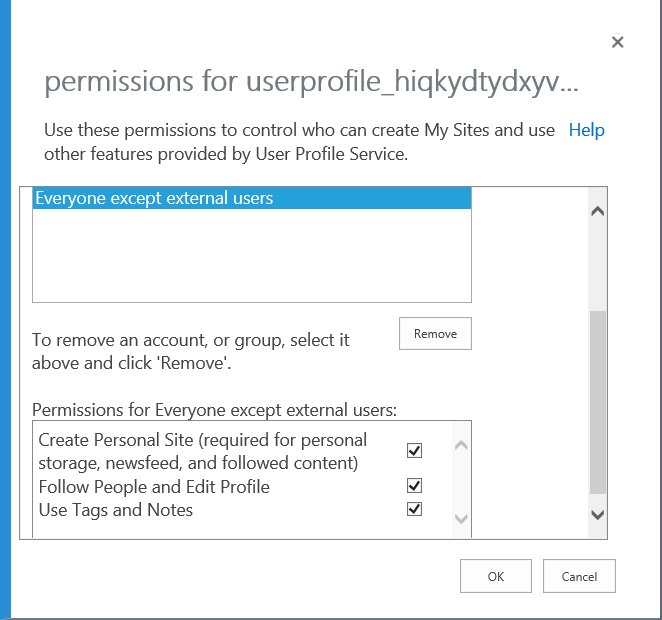662x620 pixels.
Task: Click the permissions list scroll up arrow
Action: point(461,445)
